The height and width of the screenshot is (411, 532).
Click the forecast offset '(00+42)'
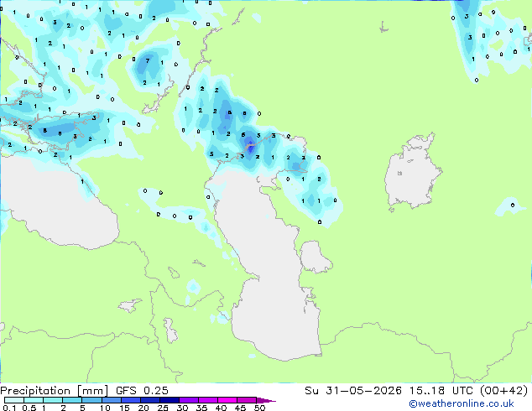click(503, 391)
